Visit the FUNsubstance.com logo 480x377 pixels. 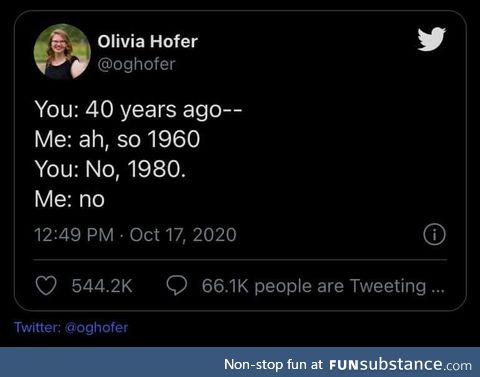point(400,364)
